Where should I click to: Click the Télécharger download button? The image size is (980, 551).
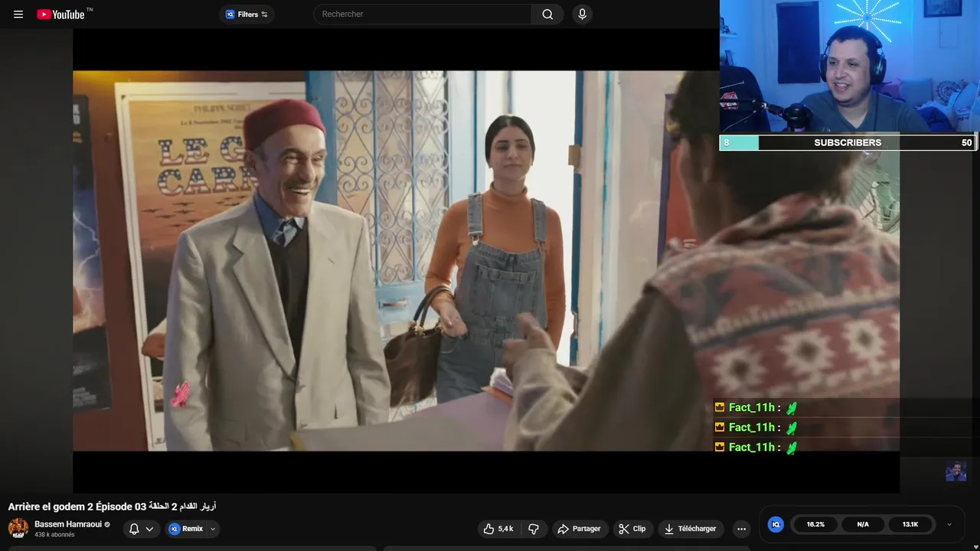tap(691, 529)
